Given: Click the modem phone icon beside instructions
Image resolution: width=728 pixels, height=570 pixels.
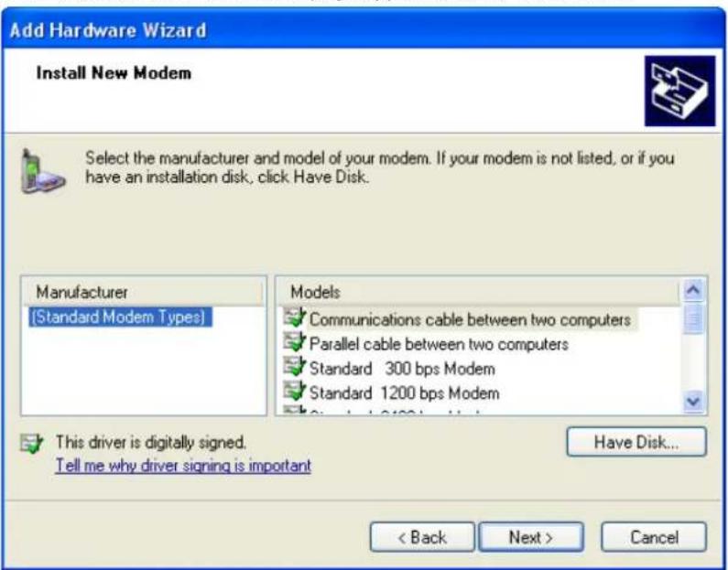Looking at the screenshot, I should 43,171.
